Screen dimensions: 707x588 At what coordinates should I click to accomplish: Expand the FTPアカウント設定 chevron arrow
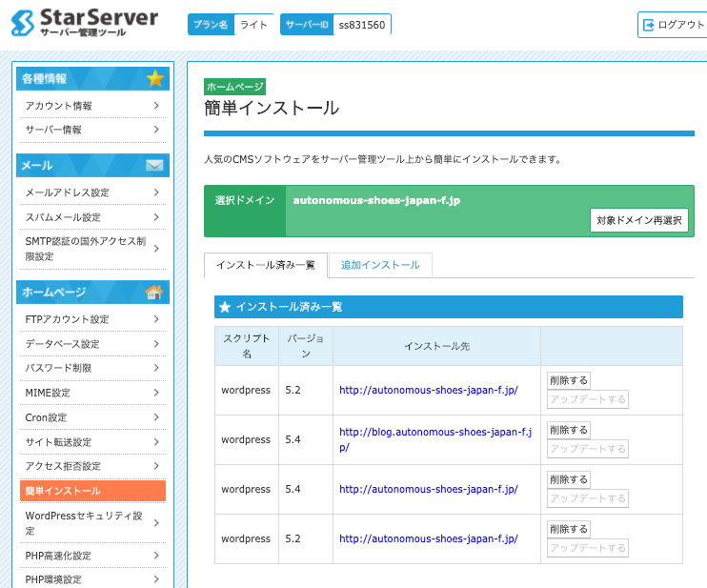(155, 319)
